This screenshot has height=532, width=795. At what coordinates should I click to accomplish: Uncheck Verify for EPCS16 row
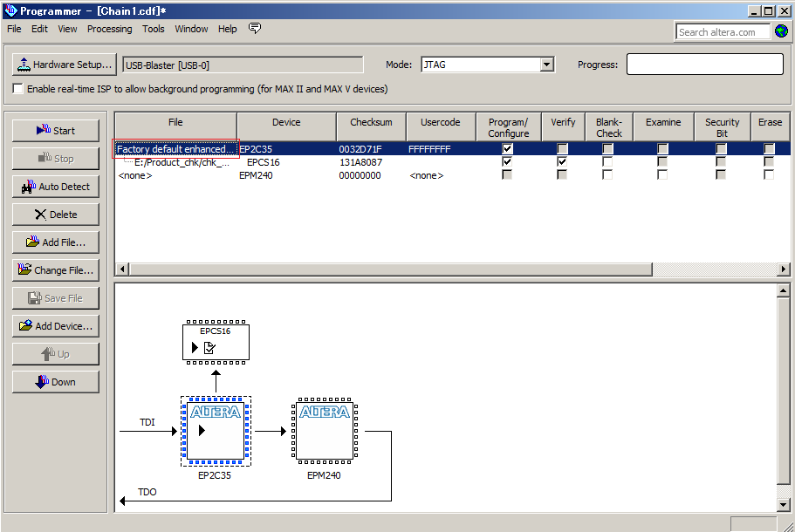(x=562, y=161)
